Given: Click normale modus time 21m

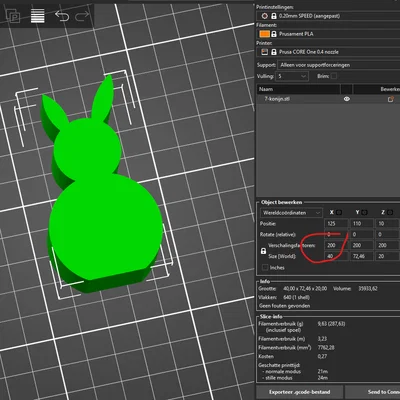Looking at the screenshot, I should click(x=322, y=371).
